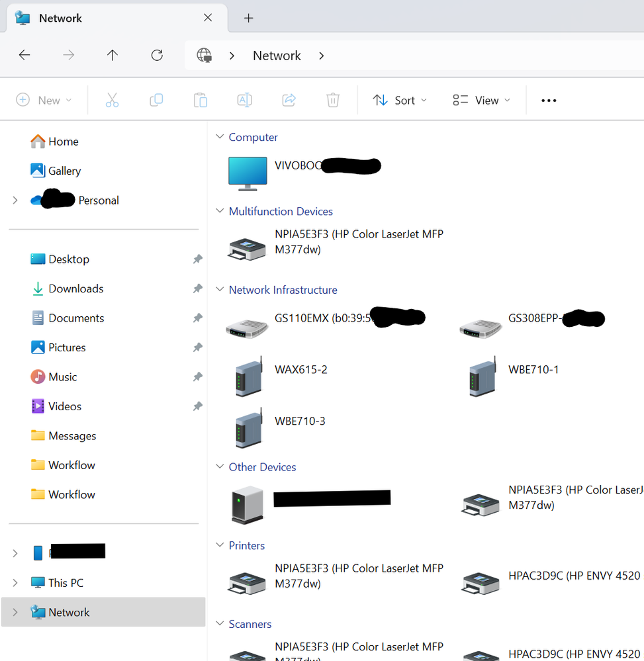Viewport: 644px width, 661px height.
Task: Open the View dropdown menu
Action: tap(481, 101)
